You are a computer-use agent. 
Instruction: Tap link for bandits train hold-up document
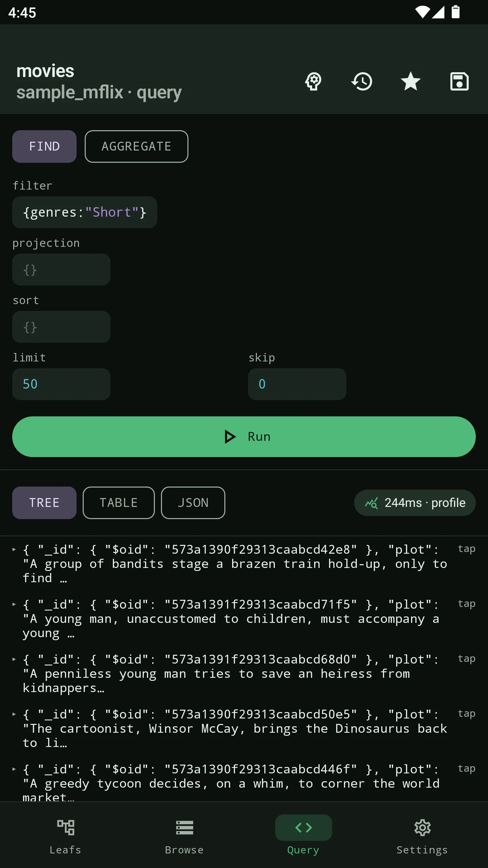click(x=467, y=549)
